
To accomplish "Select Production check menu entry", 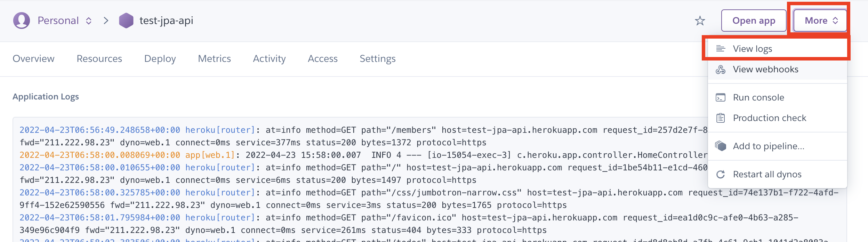I will pyautogui.click(x=778, y=118).
